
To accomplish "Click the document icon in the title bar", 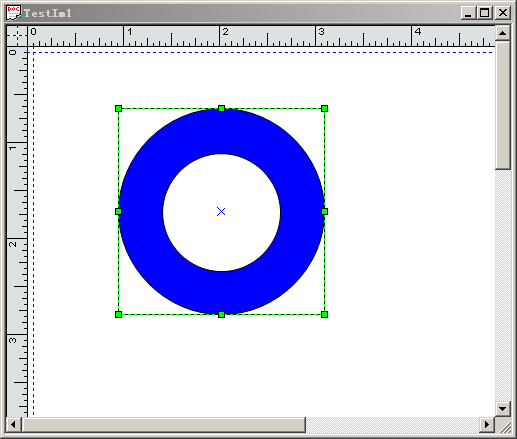I will click(13, 13).
